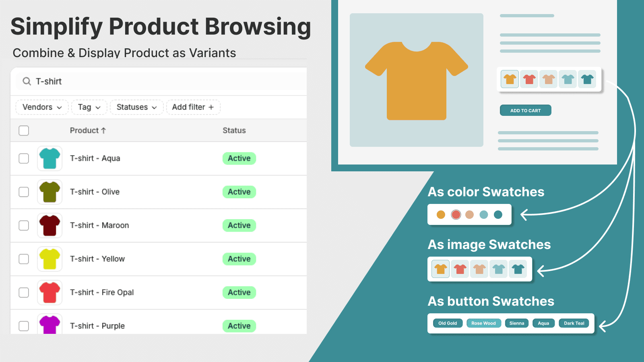The width and height of the screenshot is (644, 362).
Task: Click the sort arrow beside Product header
Action: (x=103, y=130)
